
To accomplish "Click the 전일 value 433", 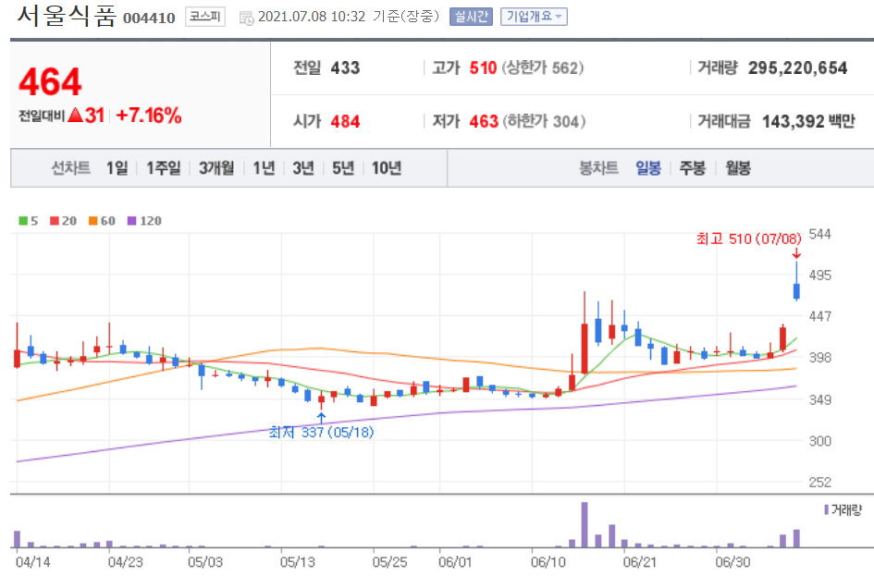I will pyautogui.click(x=345, y=68).
